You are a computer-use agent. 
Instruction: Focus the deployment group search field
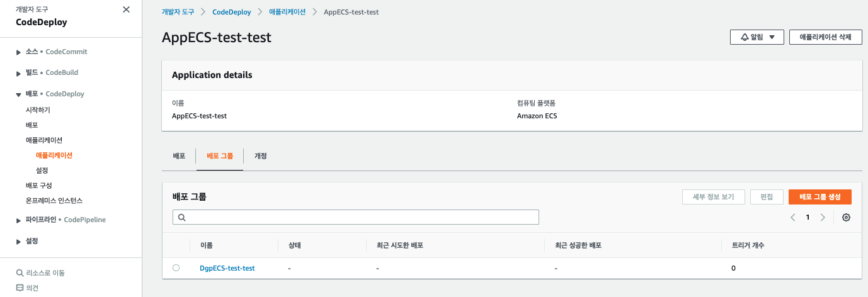(356, 217)
